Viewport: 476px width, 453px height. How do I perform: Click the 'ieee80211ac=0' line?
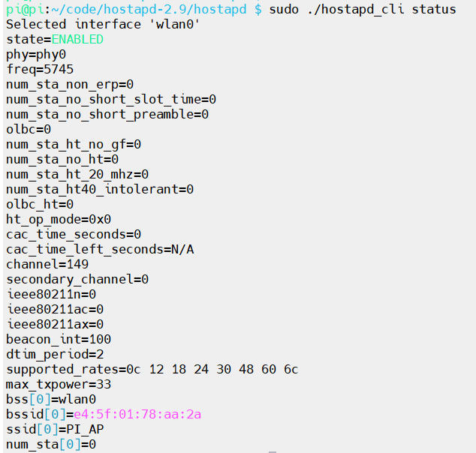pyautogui.click(x=55, y=309)
